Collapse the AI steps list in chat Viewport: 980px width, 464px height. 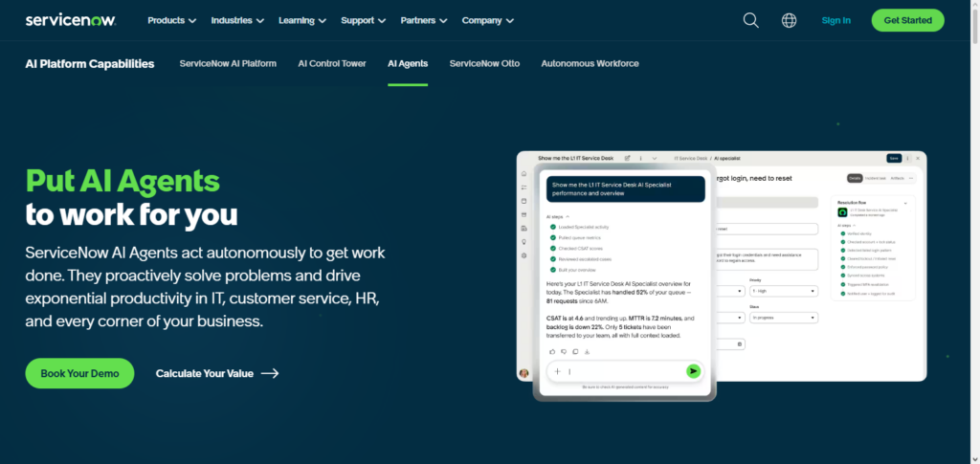click(x=568, y=217)
